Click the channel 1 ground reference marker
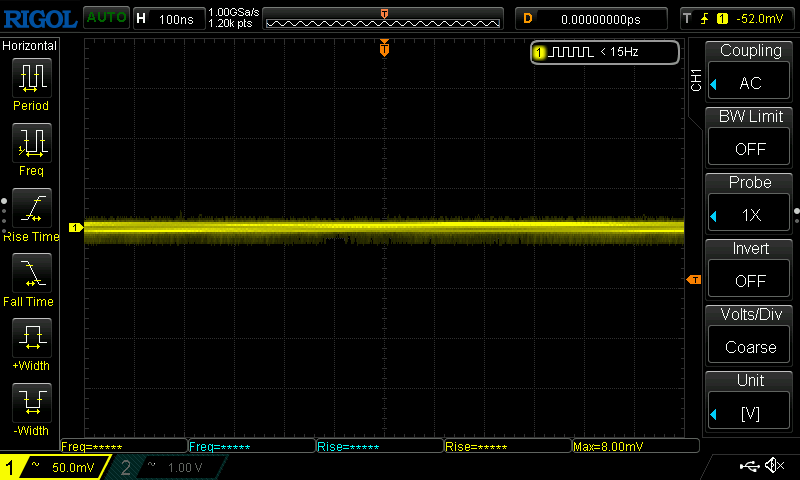Viewport: 800px width, 480px height. (76, 228)
